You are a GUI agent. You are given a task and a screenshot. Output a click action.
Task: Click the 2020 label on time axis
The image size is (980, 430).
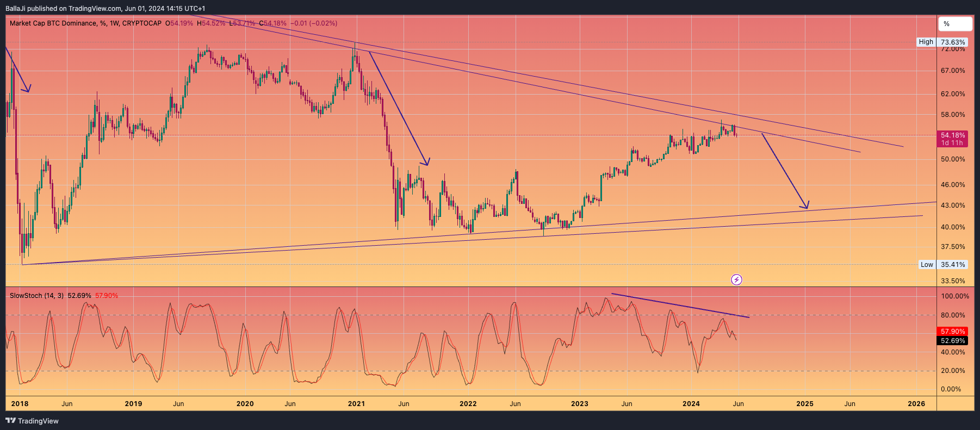tap(245, 403)
